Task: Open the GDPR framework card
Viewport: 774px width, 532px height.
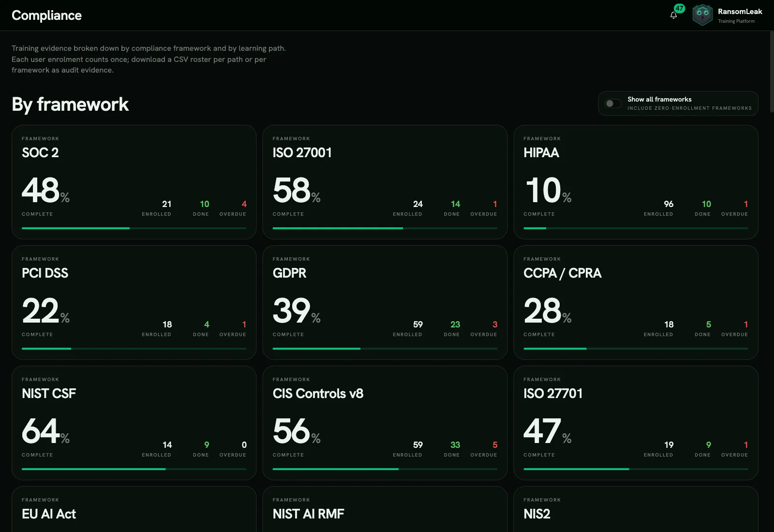Action: pos(385,302)
